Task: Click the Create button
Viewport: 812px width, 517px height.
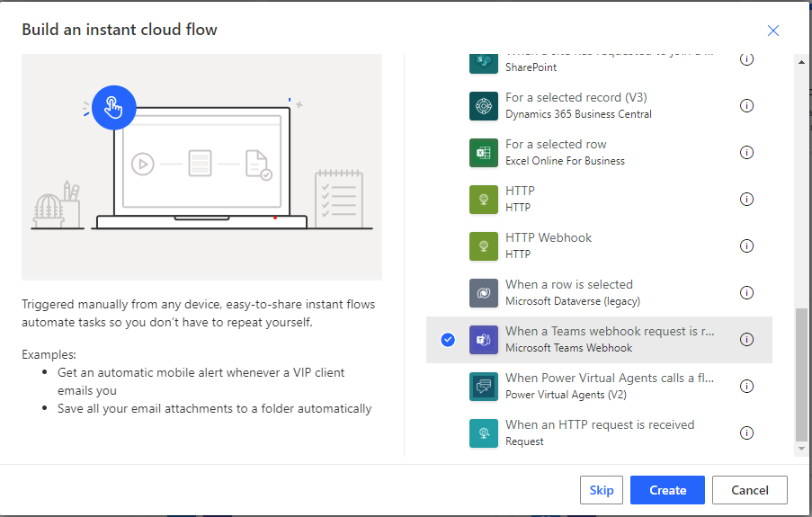Action: click(667, 490)
